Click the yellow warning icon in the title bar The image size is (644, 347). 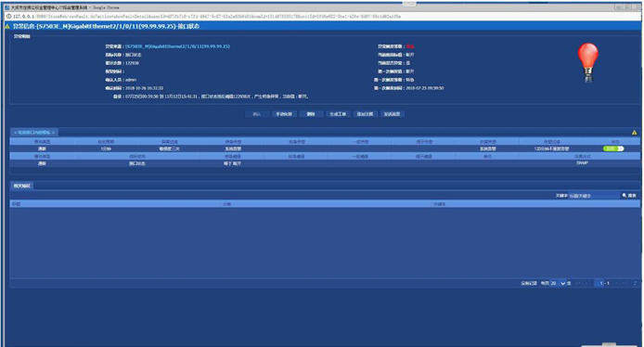[7, 26]
